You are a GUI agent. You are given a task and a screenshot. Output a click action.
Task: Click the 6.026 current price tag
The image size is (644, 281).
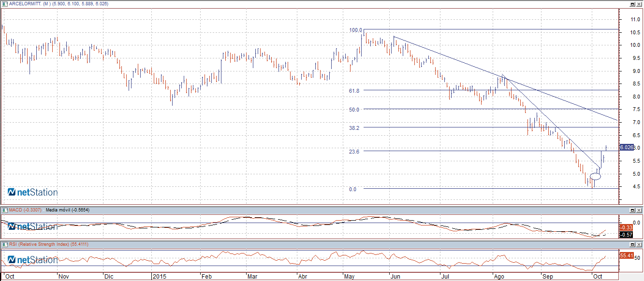tap(626, 147)
